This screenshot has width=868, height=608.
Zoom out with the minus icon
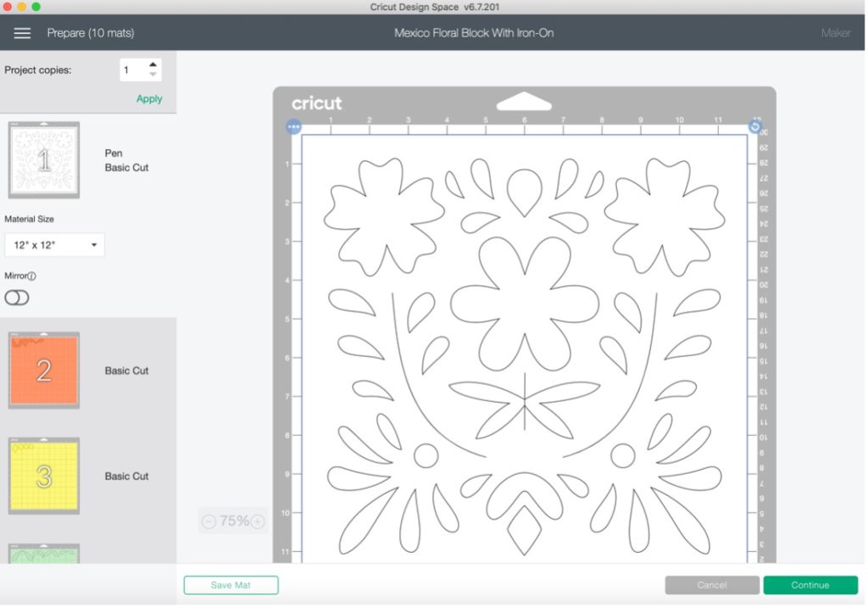click(x=209, y=522)
